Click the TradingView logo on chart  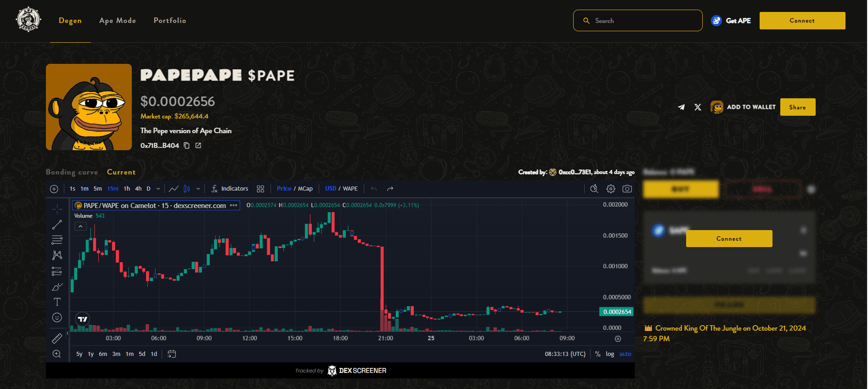[x=83, y=319]
